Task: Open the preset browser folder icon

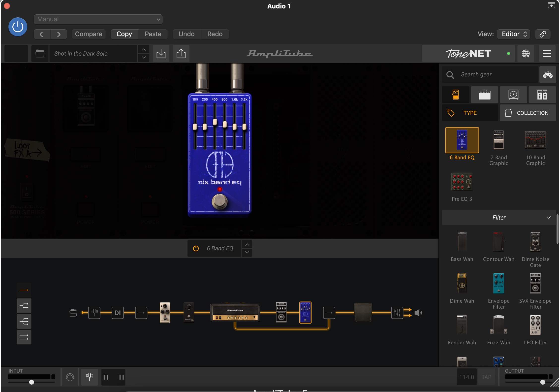Action: click(40, 53)
